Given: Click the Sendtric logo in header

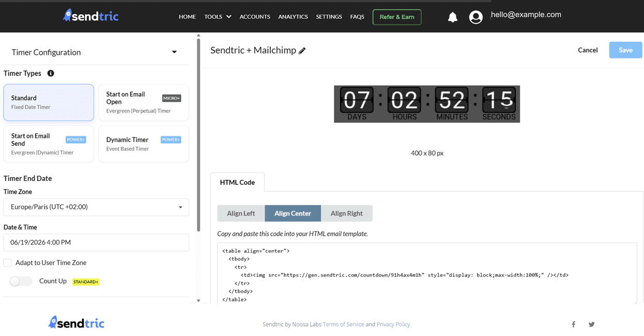Looking at the screenshot, I should [x=91, y=16].
